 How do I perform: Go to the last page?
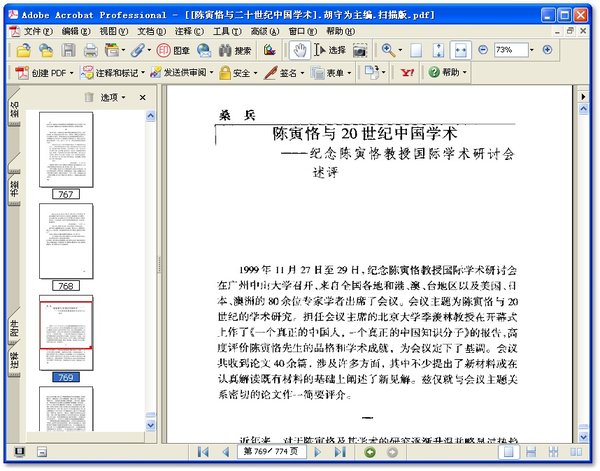coord(340,453)
